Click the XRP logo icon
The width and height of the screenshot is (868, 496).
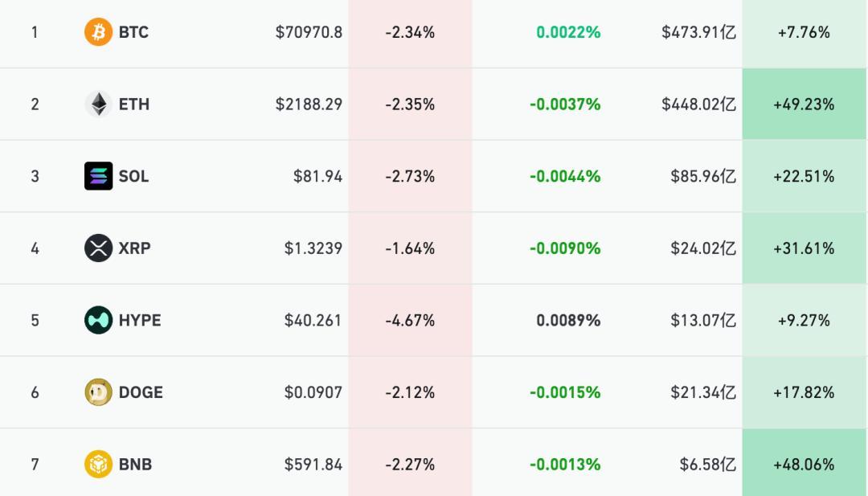pyautogui.click(x=98, y=248)
